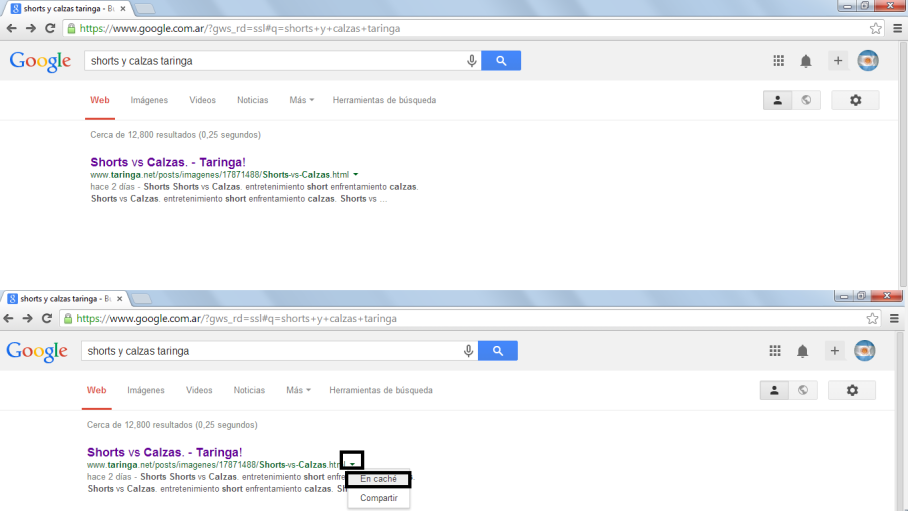
Task: Switch to Noticias tab in upper window
Action: (252, 100)
